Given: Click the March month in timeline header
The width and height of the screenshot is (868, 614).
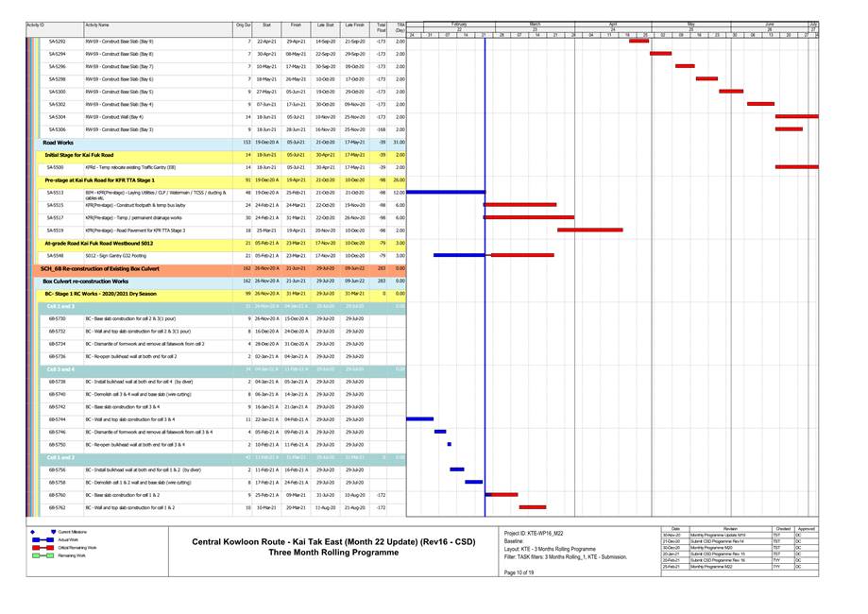Looking at the screenshot, I should click(535, 23).
